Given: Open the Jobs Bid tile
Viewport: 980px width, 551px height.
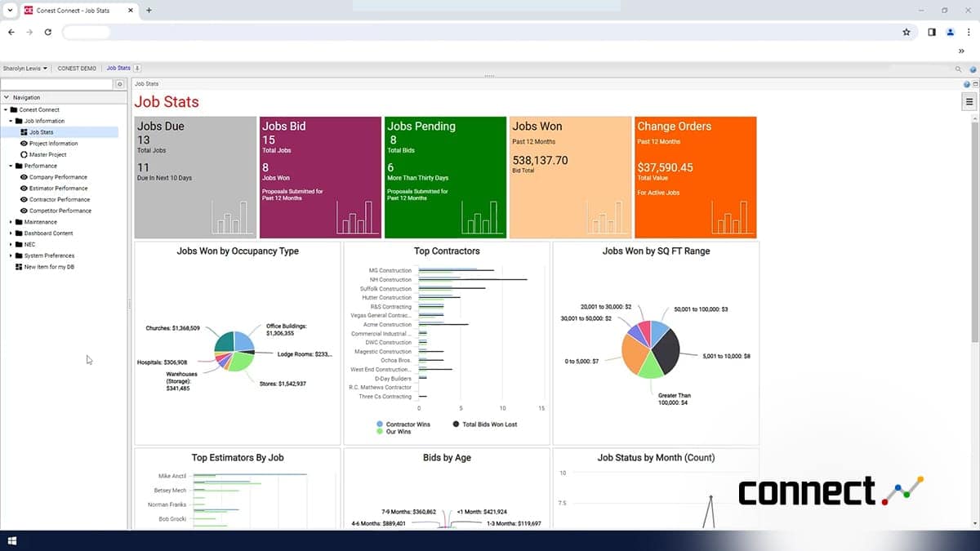Looking at the screenshot, I should (x=320, y=177).
